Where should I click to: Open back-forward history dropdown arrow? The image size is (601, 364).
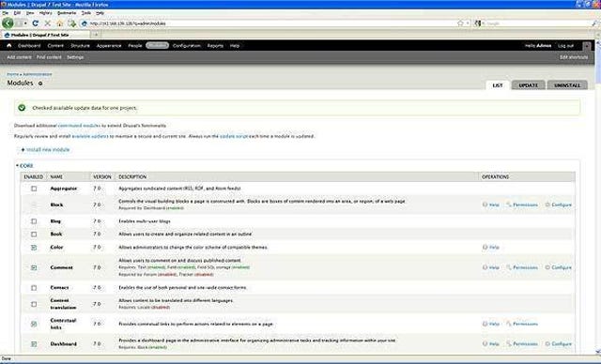25,23
